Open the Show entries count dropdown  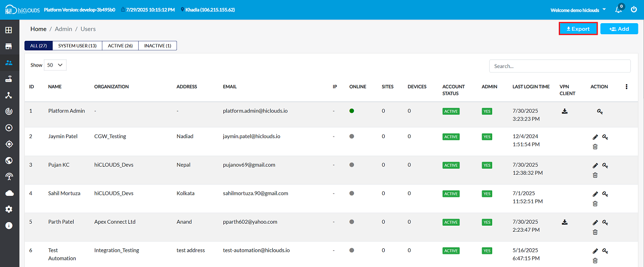(x=55, y=65)
